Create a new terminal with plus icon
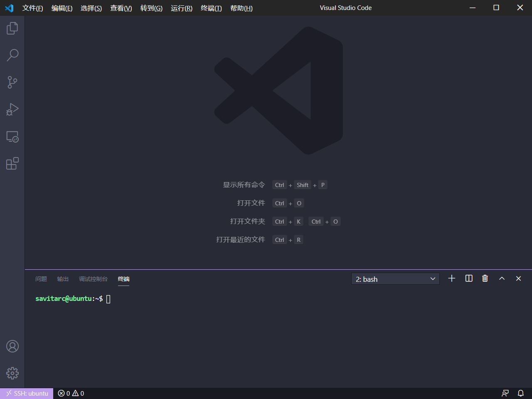Image resolution: width=532 pixels, height=399 pixels. tap(452, 278)
